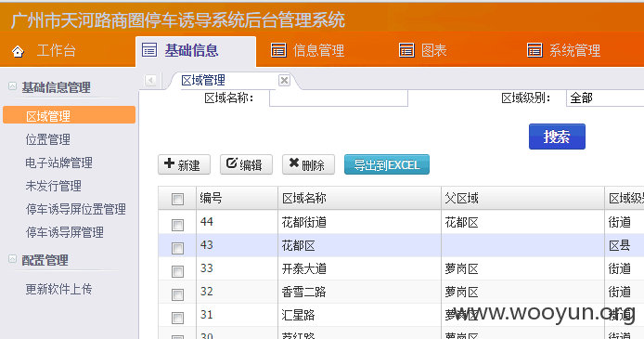Check the row 31 汇星路 checkbox
The height and width of the screenshot is (339, 644).
click(x=177, y=318)
